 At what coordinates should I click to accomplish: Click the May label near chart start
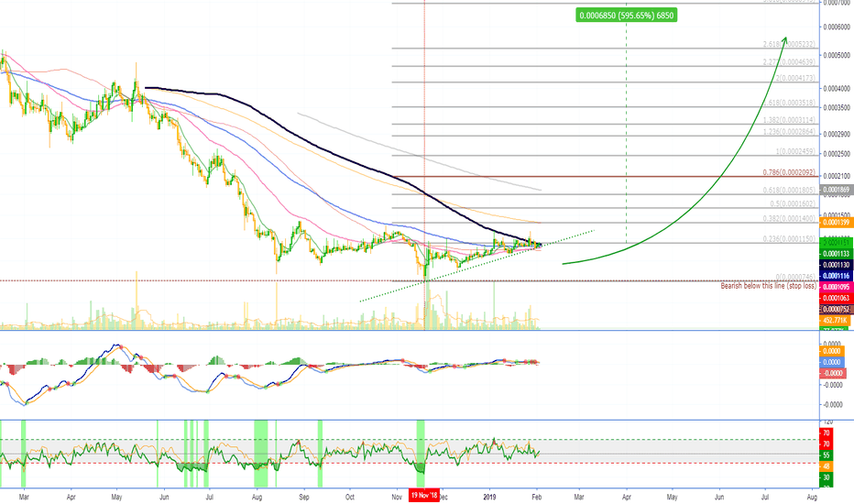(116, 497)
